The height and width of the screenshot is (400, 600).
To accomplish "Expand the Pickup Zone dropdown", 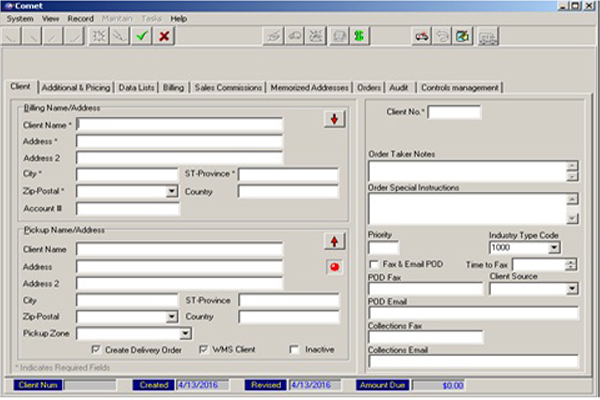I will 186,333.
